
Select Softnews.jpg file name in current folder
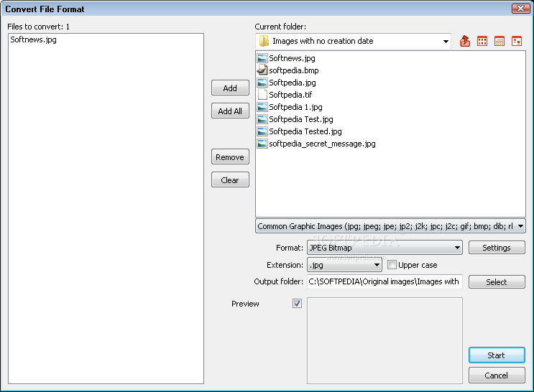(293, 58)
